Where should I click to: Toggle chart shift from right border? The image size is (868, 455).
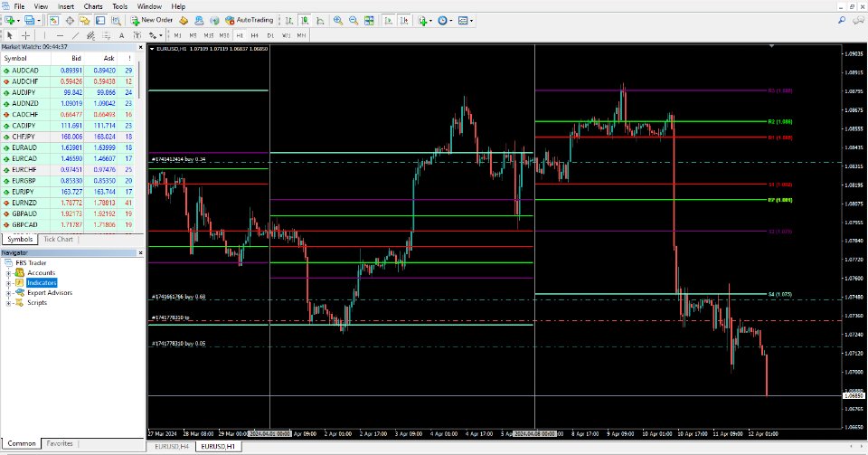(404, 21)
